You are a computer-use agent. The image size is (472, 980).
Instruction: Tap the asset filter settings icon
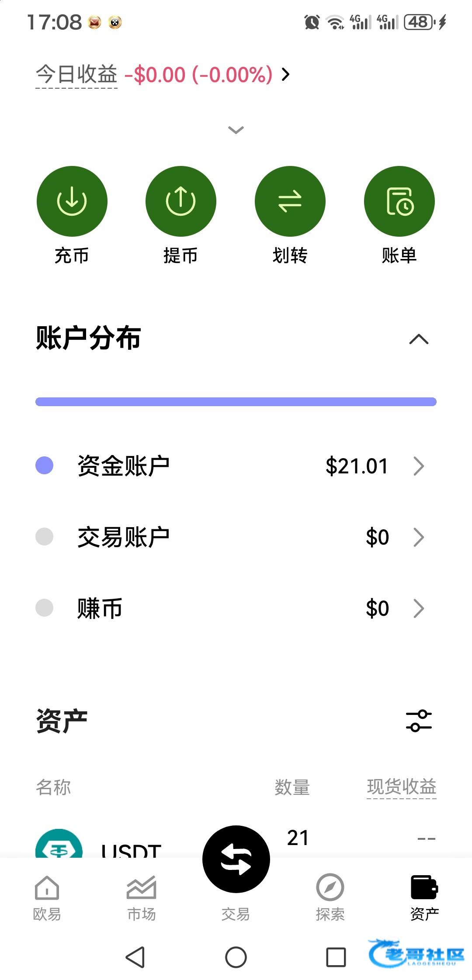pyautogui.click(x=419, y=721)
